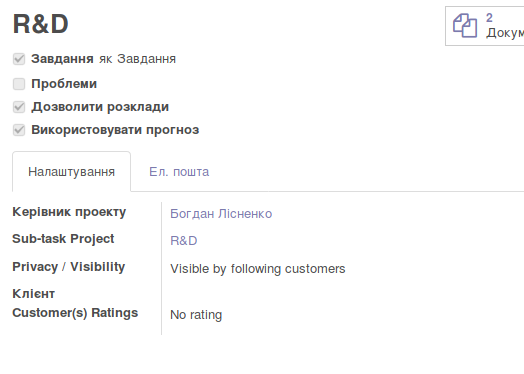This screenshot has height=374, width=524.
Task: Open the documents count button
Action: pyautogui.click(x=485, y=26)
